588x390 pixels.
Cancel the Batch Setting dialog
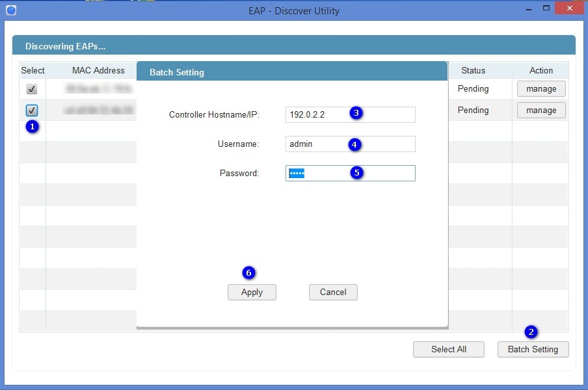click(333, 292)
